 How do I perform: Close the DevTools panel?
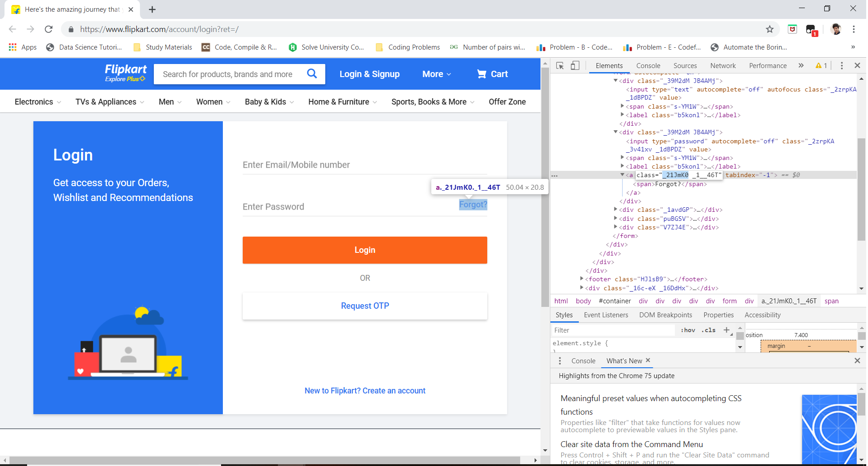[x=857, y=66]
